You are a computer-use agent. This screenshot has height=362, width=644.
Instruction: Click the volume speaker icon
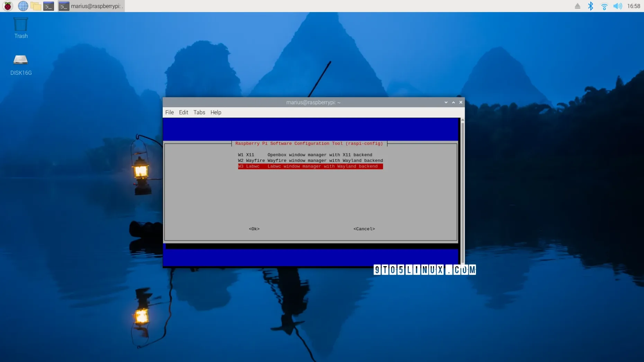click(x=617, y=6)
